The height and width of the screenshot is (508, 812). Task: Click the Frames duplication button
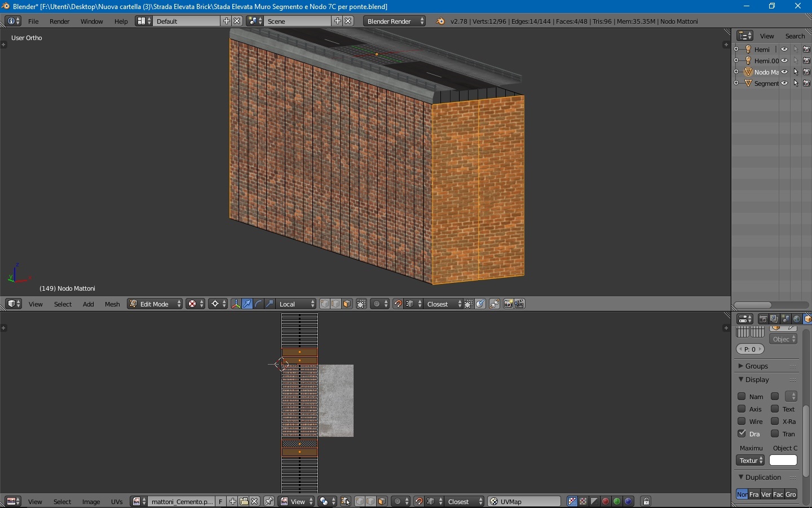click(754, 494)
